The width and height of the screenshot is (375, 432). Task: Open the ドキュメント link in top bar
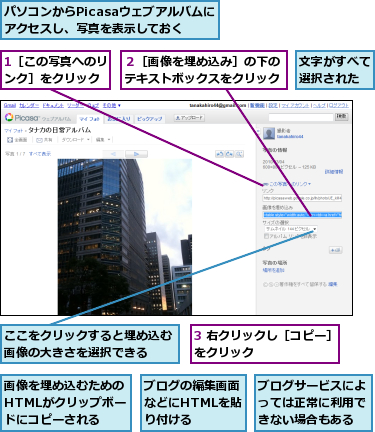tap(53, 105)
